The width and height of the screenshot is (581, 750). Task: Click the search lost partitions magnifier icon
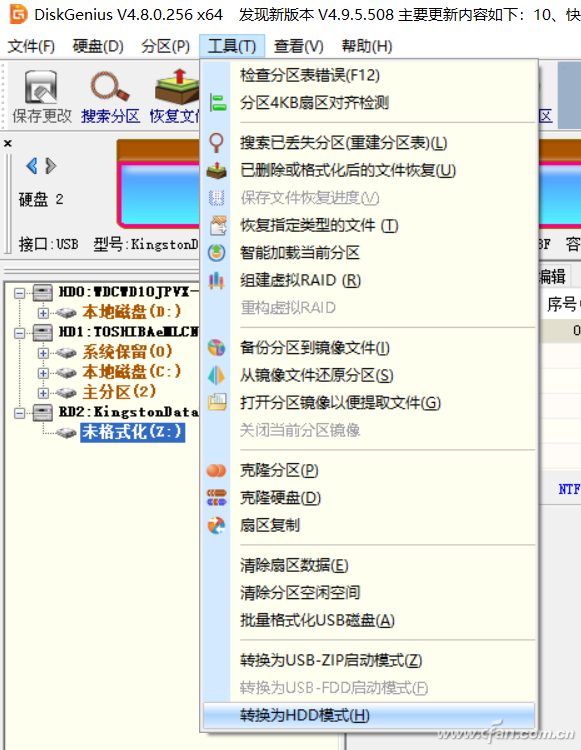click(x=217, y=143)
